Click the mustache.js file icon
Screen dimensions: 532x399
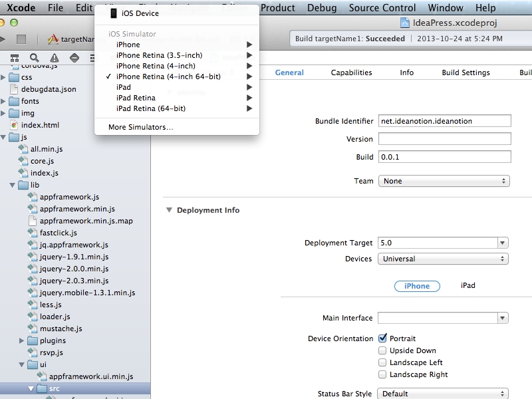[32, 329]
